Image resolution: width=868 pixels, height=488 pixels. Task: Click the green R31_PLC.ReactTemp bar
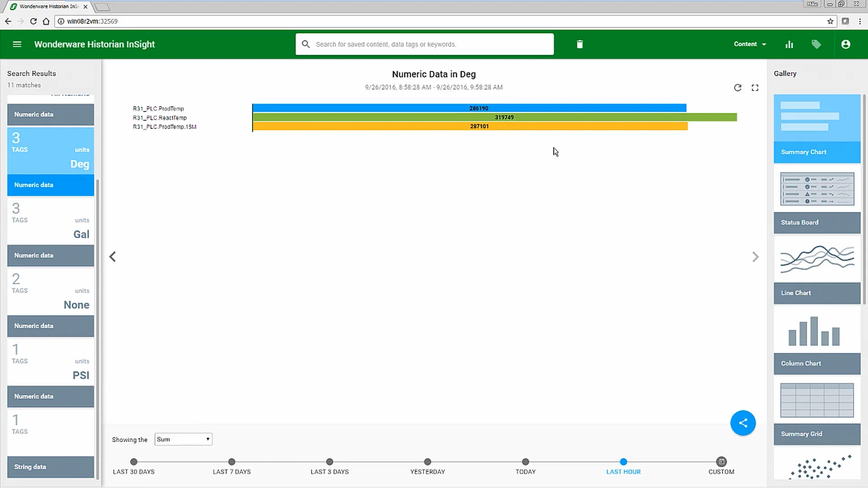click(495, 117)
